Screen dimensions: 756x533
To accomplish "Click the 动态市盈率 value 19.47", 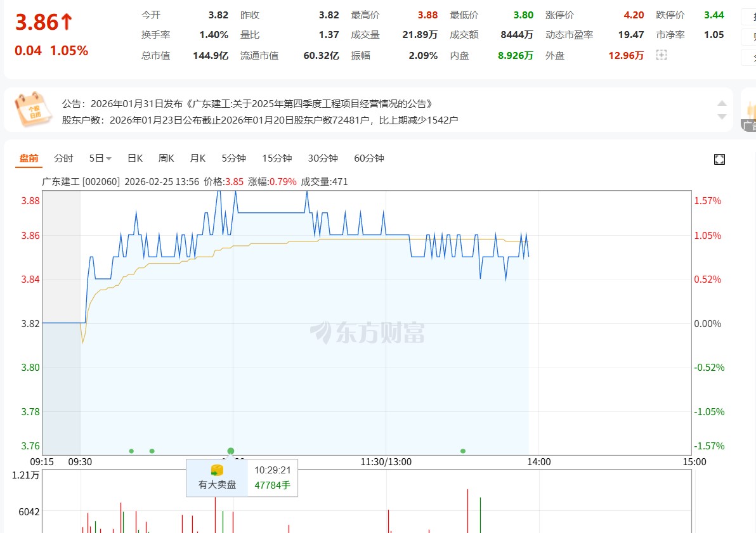I will [x=631, y=35].
